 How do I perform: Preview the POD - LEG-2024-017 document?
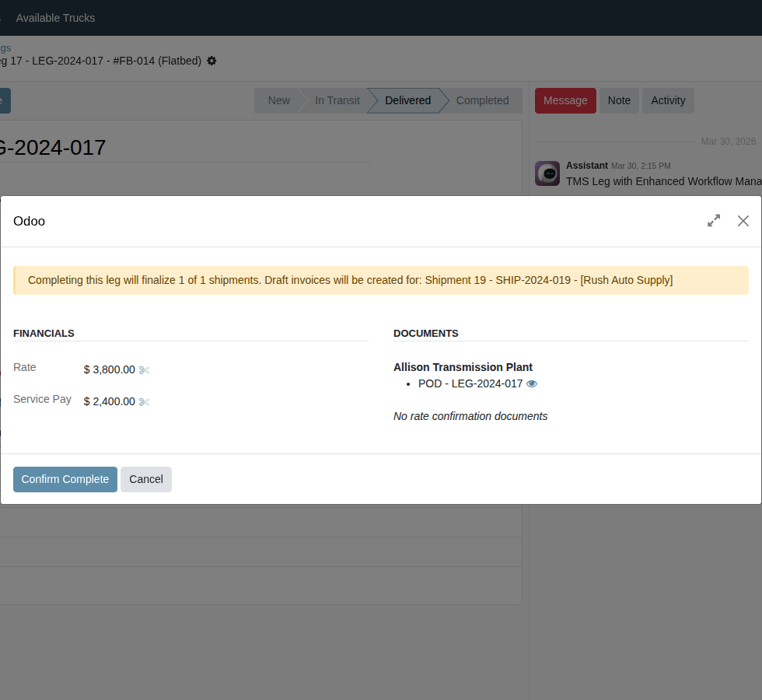click(532, 384)
